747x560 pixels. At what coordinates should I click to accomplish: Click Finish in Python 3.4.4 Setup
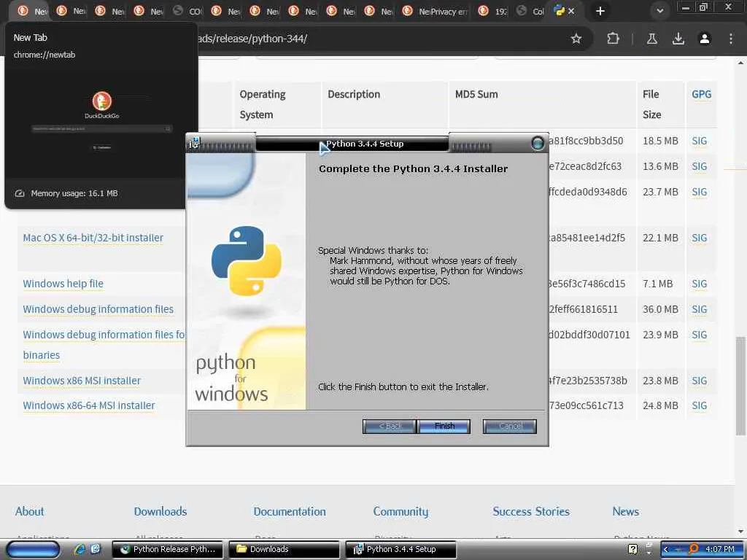coord(444,426)
